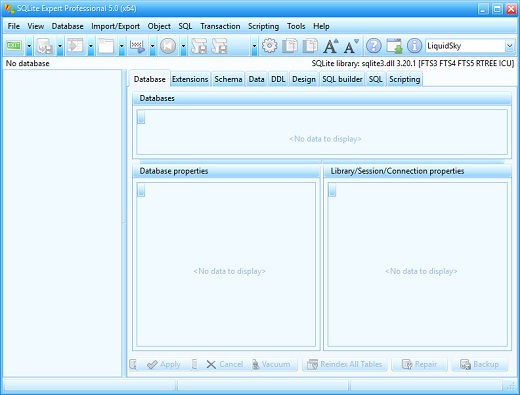Click the grid corner cell in Library/Session/Connection properties
Viewport: 520px width, 395px height.
pyautogui.click(x=332, y=190)
